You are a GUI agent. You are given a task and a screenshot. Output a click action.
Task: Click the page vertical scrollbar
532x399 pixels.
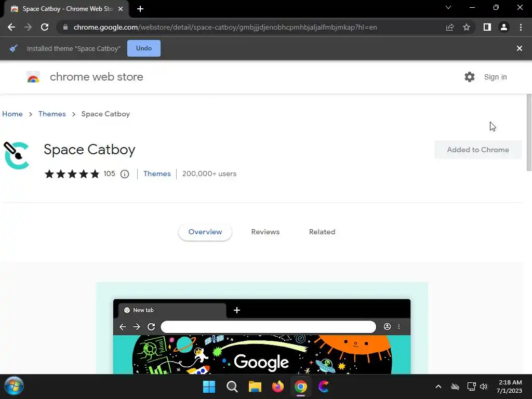point(529,132)
